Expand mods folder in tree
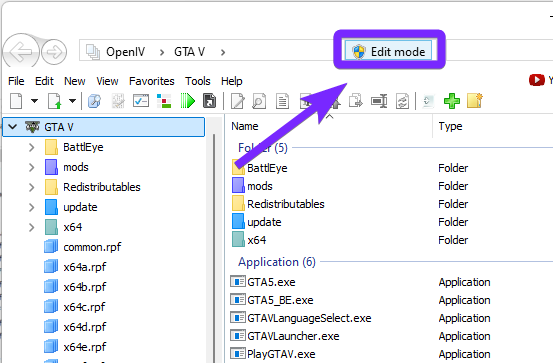This screenshot has height=363, width=553. coord(31,167)
